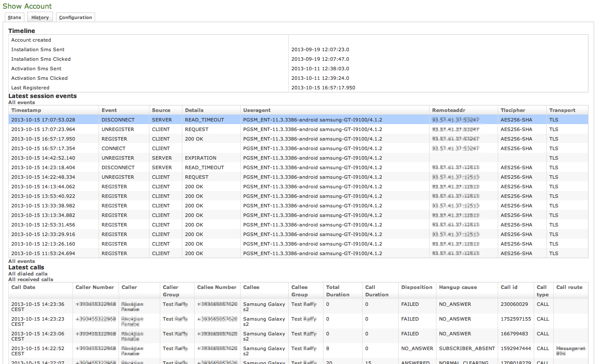The width and height of the screenshot is (598, 364).
Task: Click All events link above session table
Action: pyautogui.click(x=22, y=102)
